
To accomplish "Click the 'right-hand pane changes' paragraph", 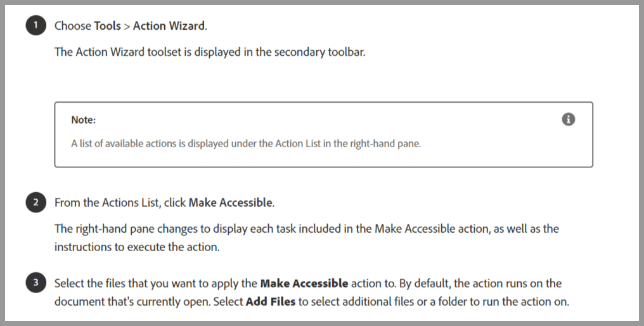I will click(307, 238).
